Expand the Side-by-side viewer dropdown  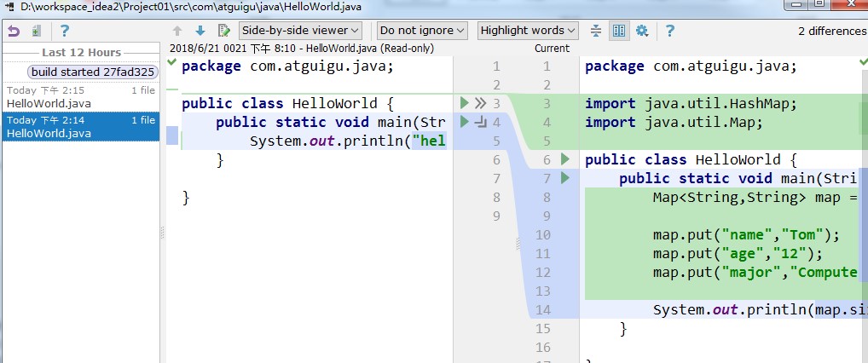tap(300, 31)
